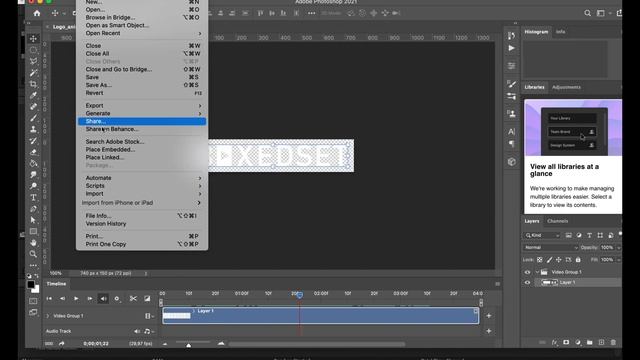The image size is (640, 360).
Task: Select the Brush tool
Action: (x=33, y=118)
